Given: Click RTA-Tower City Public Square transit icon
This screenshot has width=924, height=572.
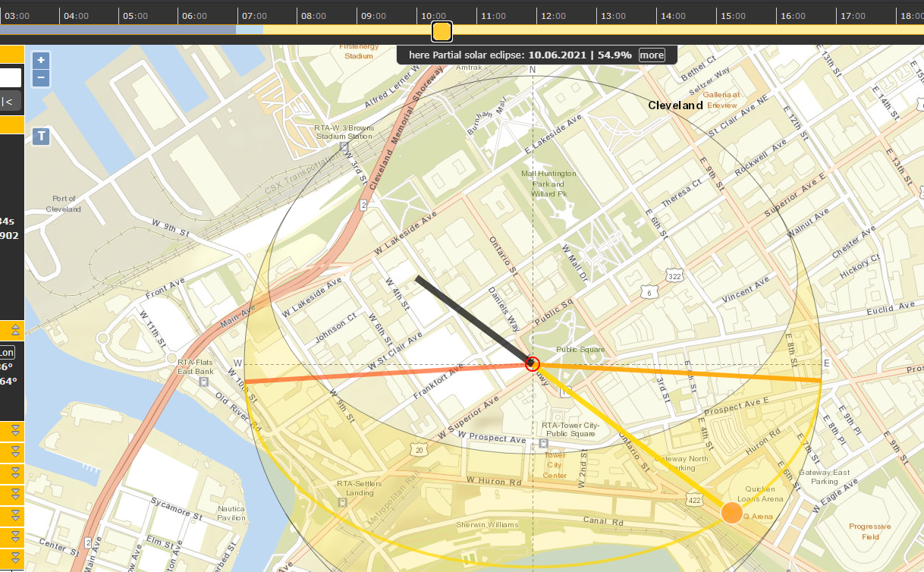Looking at the screenshot, I should pyautogui.click(x=543, y=443).
